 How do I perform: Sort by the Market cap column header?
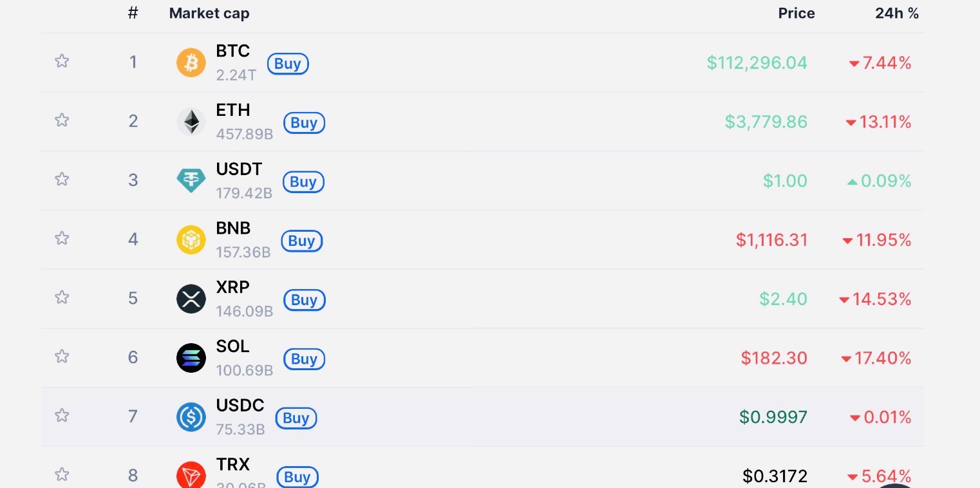(209, 14)
